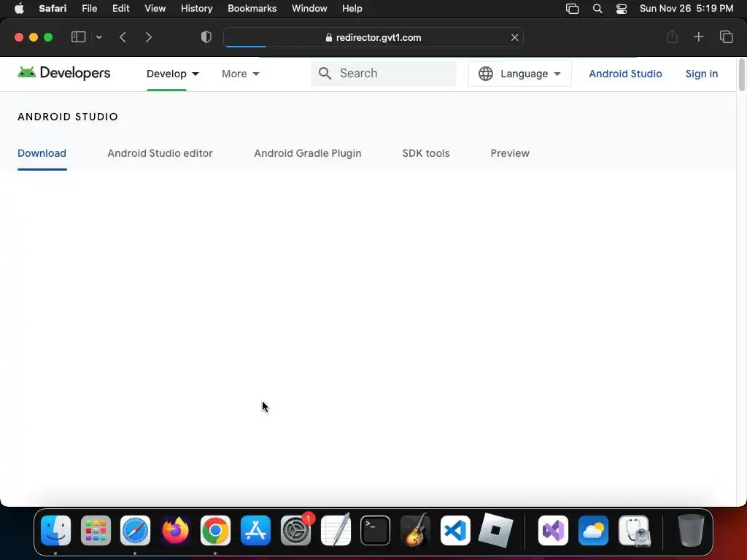Click the date and time in menu bar
Image resolution: width=747 pixels, height=560 pixels.
(686, 9)
